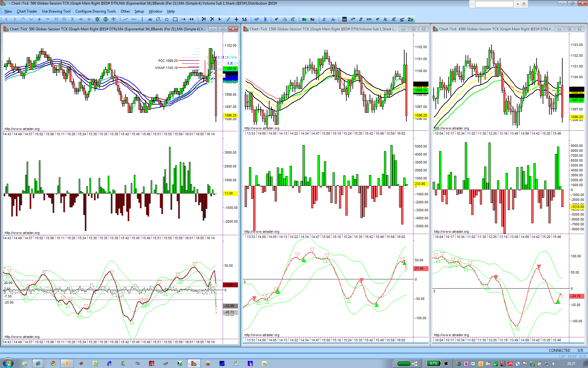Screen dimensions: 588x368
Task: Open the Use Drawing Tool menu
Action: pyautogui.click(x=56, y=11)
